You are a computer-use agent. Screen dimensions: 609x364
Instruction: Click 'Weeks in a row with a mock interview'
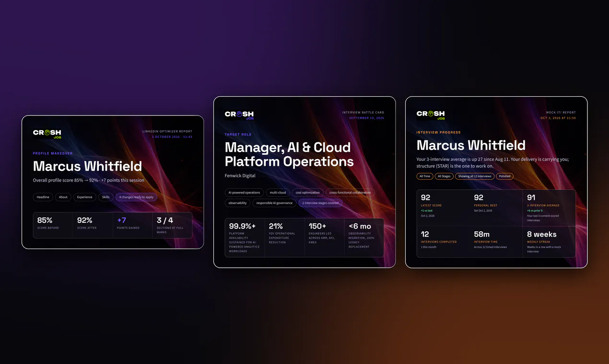click(544, 249)
